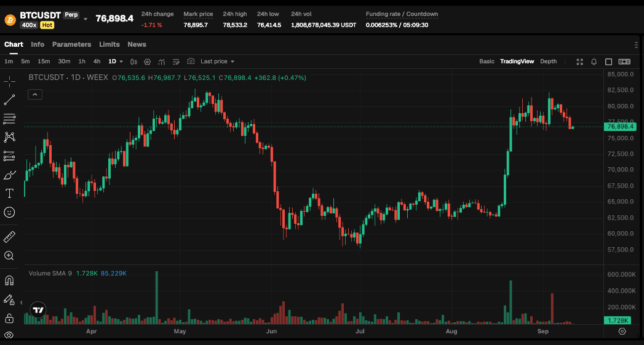Select the 1m timeframe
Image resolution: width=644 pixels, height=345 pixels.
point(9,61)
